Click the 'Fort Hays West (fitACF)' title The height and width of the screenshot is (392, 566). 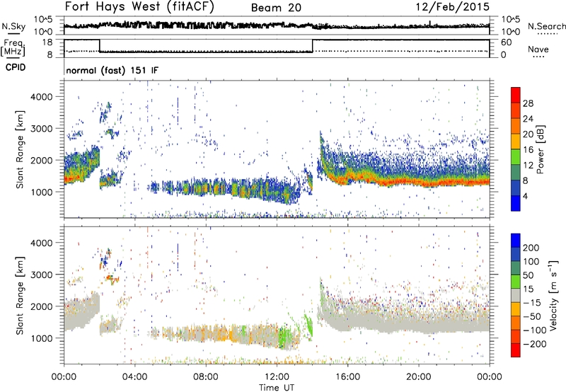coord(139,6)
